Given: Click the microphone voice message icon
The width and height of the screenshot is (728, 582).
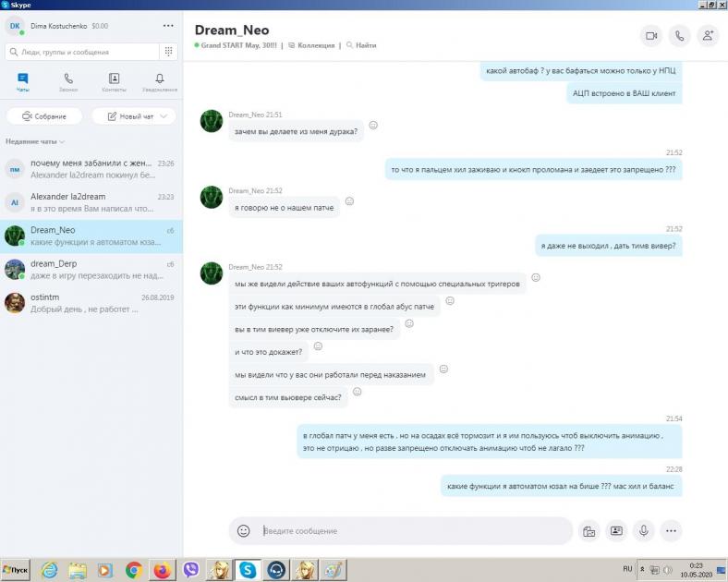Looking at the screenshot, I should [x=643, y=531].
